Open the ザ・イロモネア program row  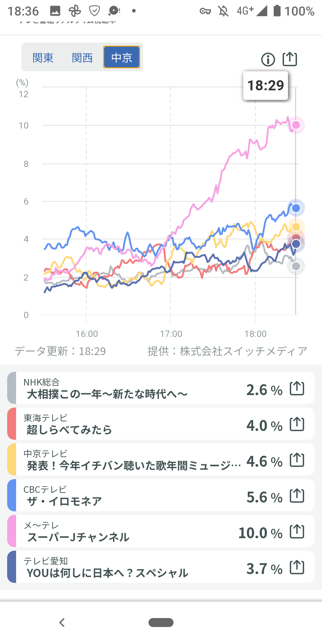[134, 496]
